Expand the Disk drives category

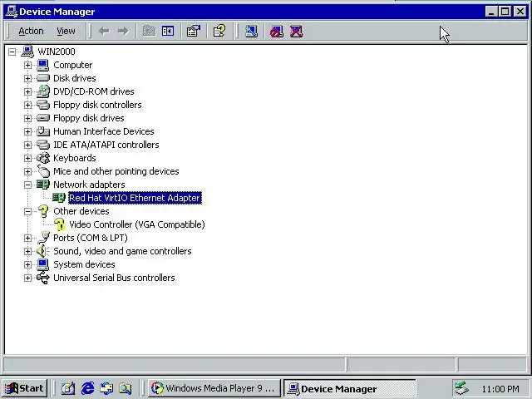coord(27,78)
